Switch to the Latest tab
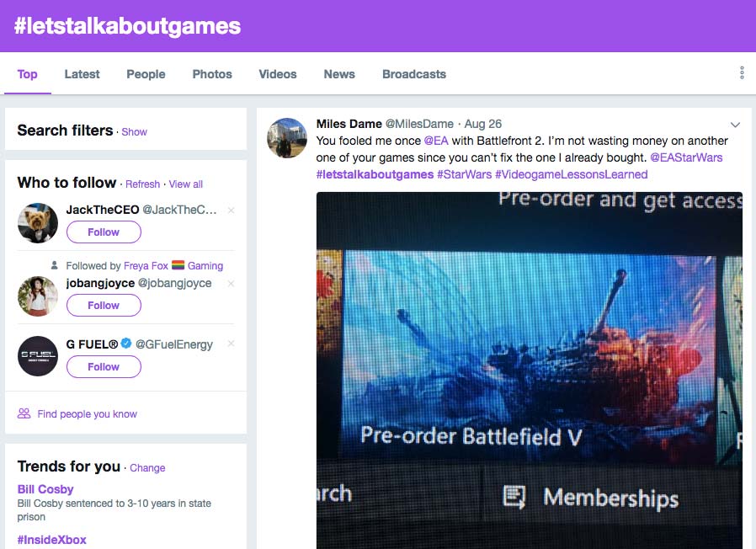 (82, 74)
